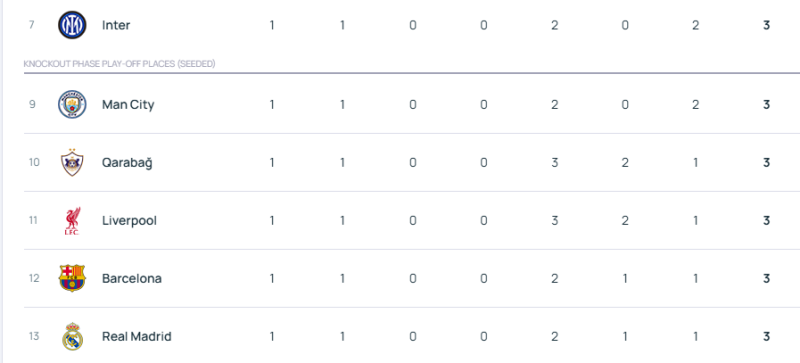Click rank number 10 in Qarabağ row

click(x=34, y=162)
